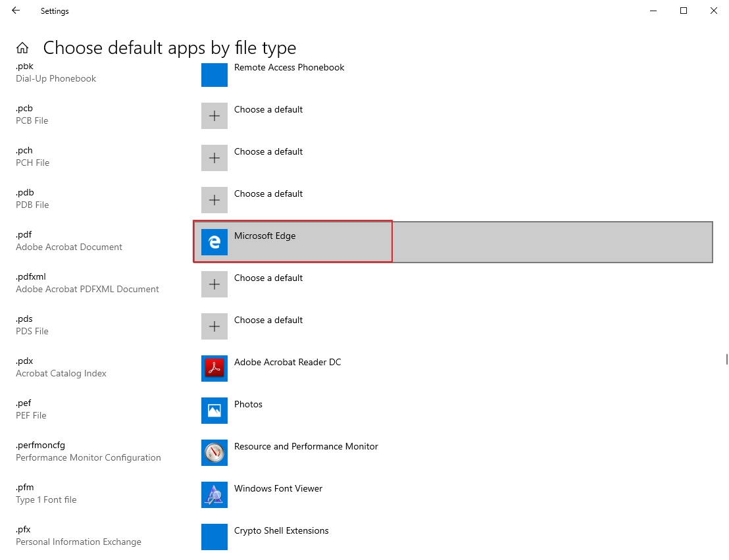Maximize the Settings window
Image resolution: width=729 pixels, height=560 pixels.
[684, 11]
